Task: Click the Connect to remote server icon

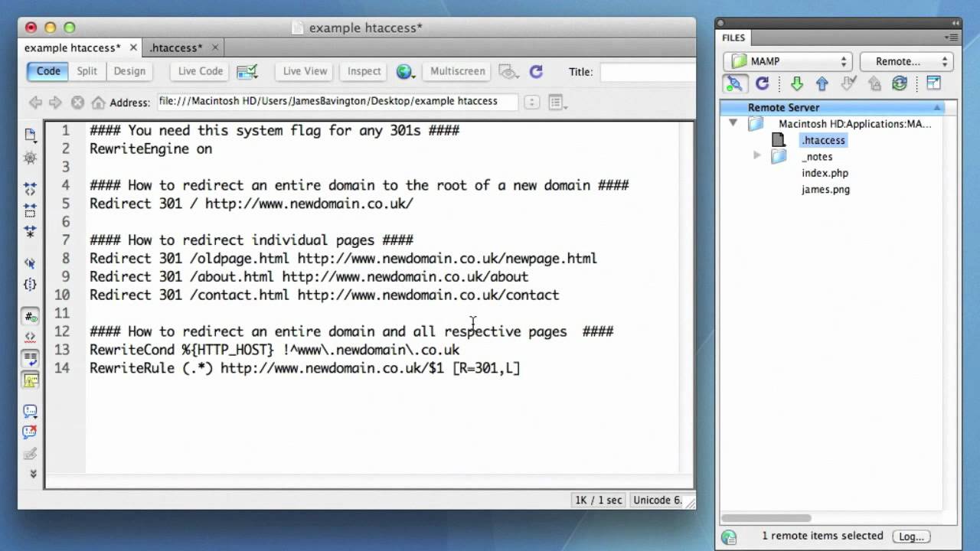Action: pos(733,83)
